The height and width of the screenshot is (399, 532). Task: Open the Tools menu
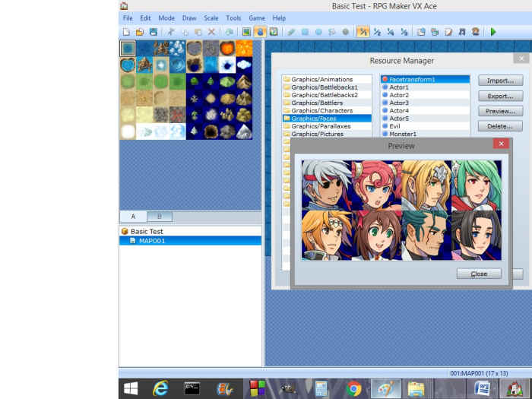[233, 17]
